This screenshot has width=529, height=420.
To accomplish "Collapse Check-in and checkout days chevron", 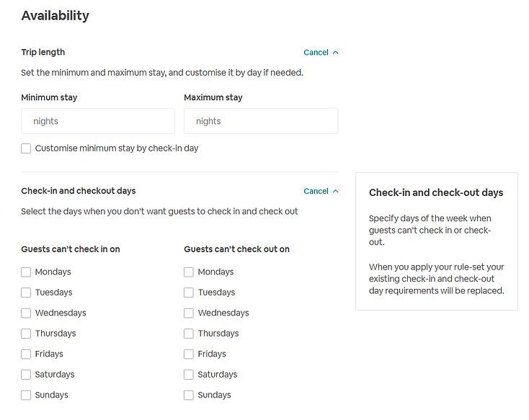I will [336, 192].
